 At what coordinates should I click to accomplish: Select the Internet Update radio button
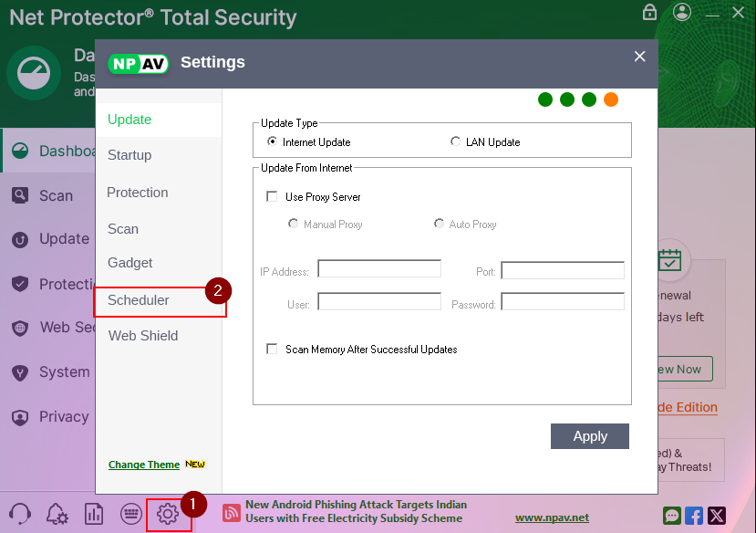click(x=272, y=142)
